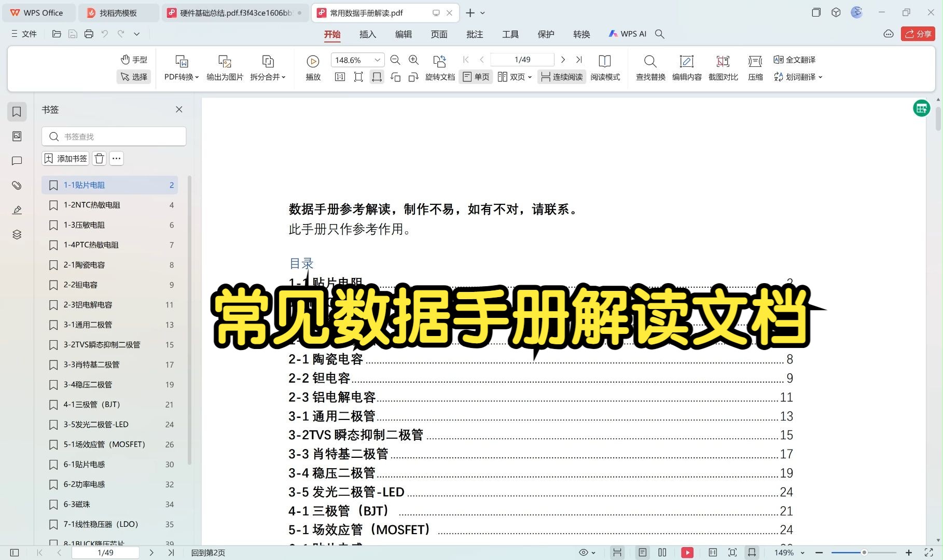943x560 pixels.
Task: Open the 文件 menu
Action: click(24, 34)
